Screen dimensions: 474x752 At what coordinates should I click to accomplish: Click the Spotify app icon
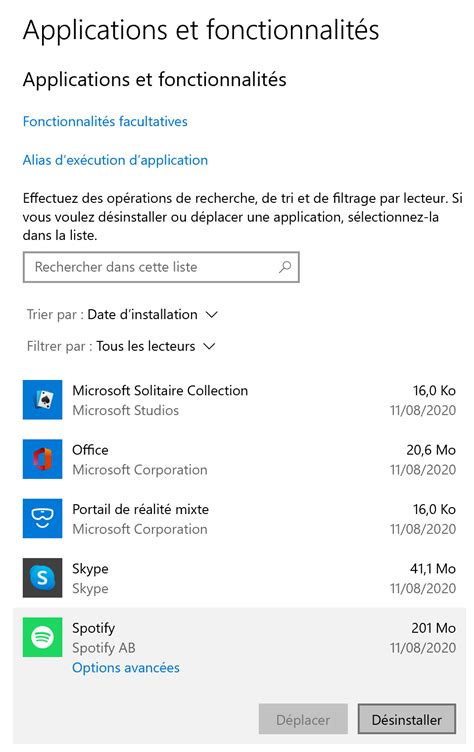pos(42,637)
